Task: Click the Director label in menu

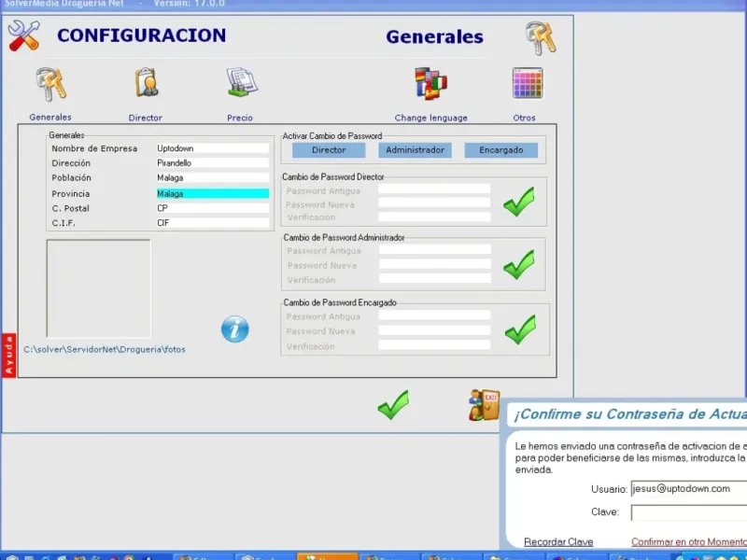Action: point(146,118)
